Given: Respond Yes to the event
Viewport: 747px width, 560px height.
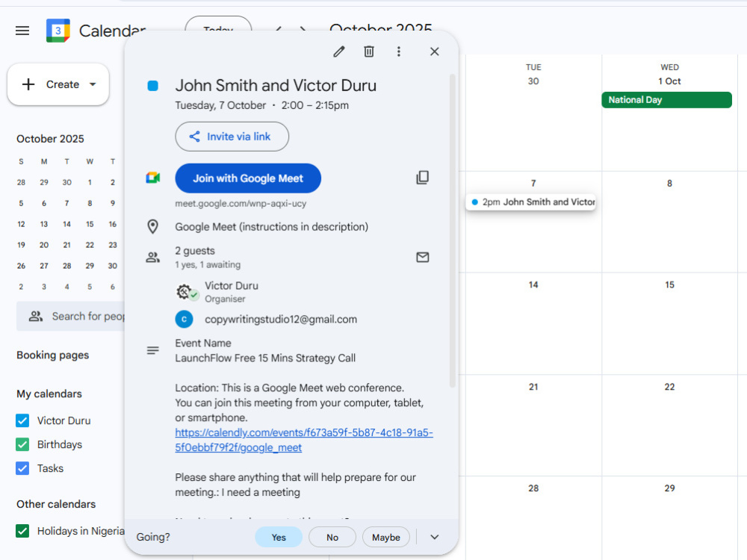Looking at the screenshot, I should (x=279, y=537).
